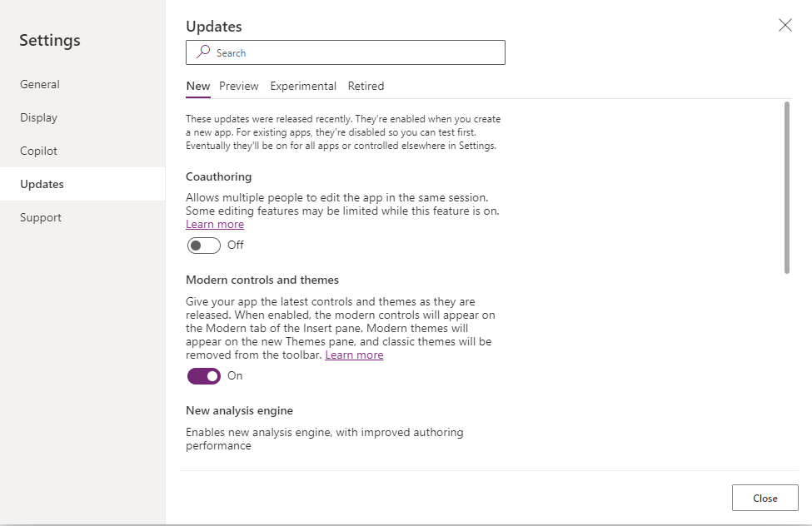Open the Display settings section
Image resolution: width=812 pixels, height=526 pixels.
(37, 117)
